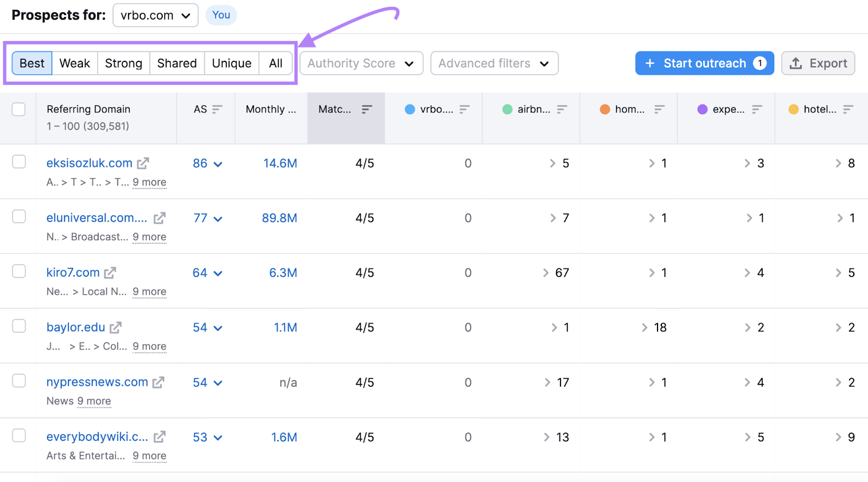Switch to the Weak prospects tab
The image size is (868, 482).
coord(75,64)
